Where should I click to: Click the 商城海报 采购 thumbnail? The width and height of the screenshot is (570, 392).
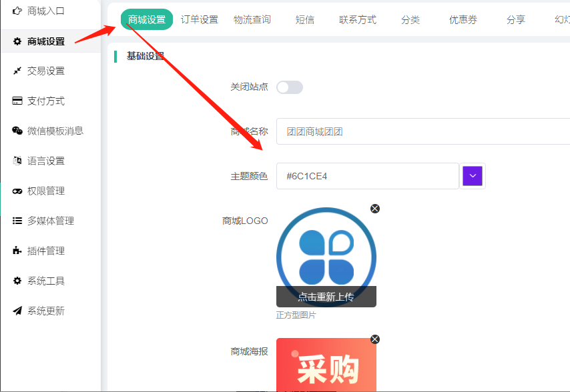326,367
